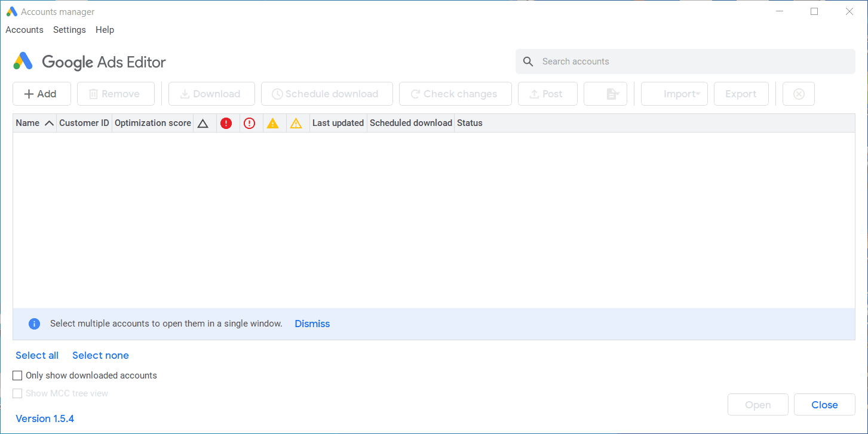Close the window with title bar X
This screenshot has height=434, width=868.
click(x=849, y=11)
